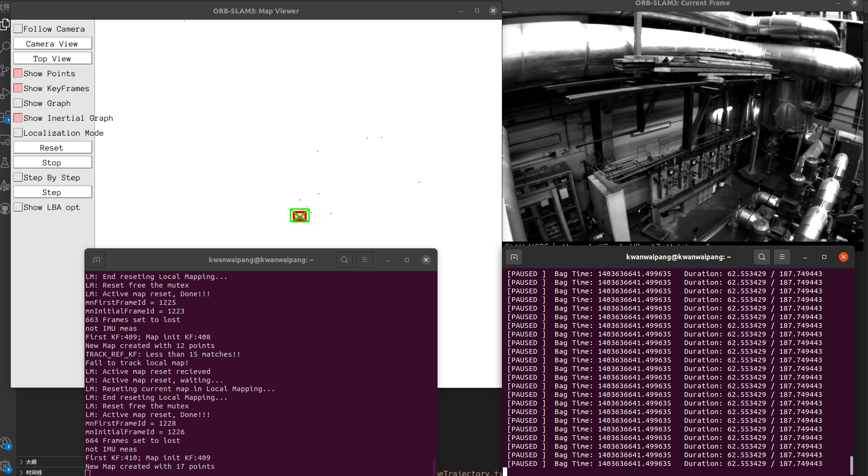Click 'ORB-SLAM3: Current Frame' window title
This screenshot has height=476, width=868.
(683, 3)
